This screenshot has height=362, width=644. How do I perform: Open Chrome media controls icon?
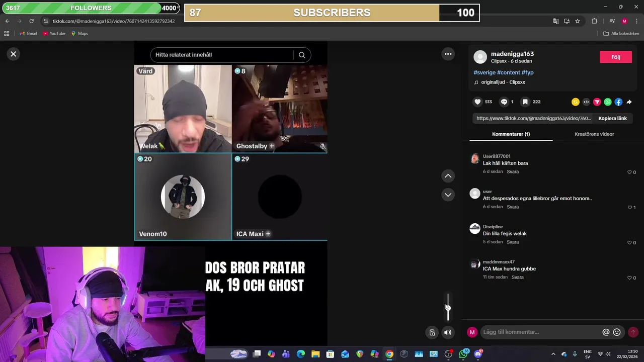(x=612, y=21)
